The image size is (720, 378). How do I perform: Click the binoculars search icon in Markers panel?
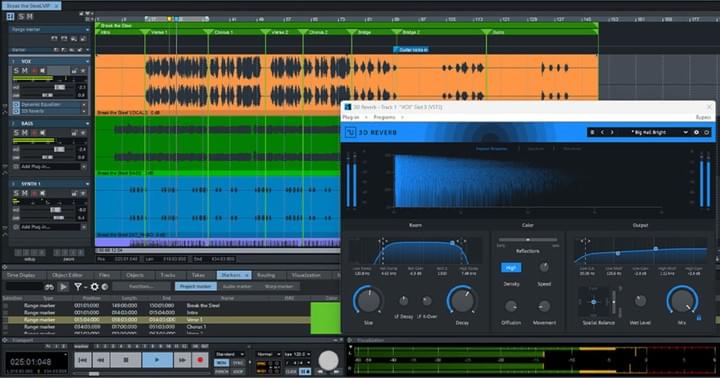(49, 287)
